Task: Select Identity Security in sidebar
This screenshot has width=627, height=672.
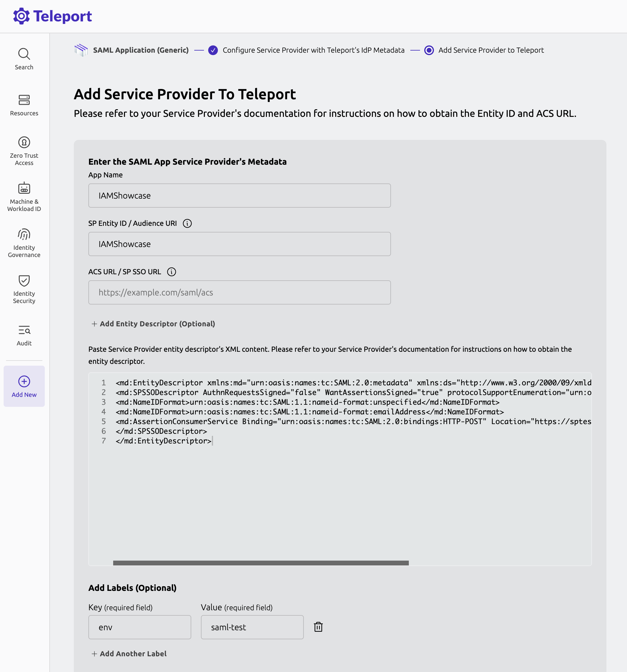Action: [x=24, y=289]
